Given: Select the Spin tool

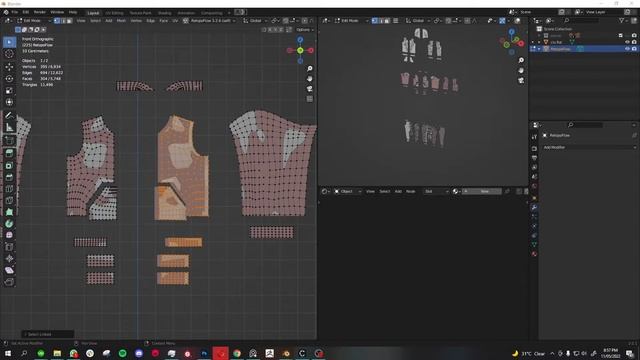Looking at the screenshot, I should pos(9,224).
